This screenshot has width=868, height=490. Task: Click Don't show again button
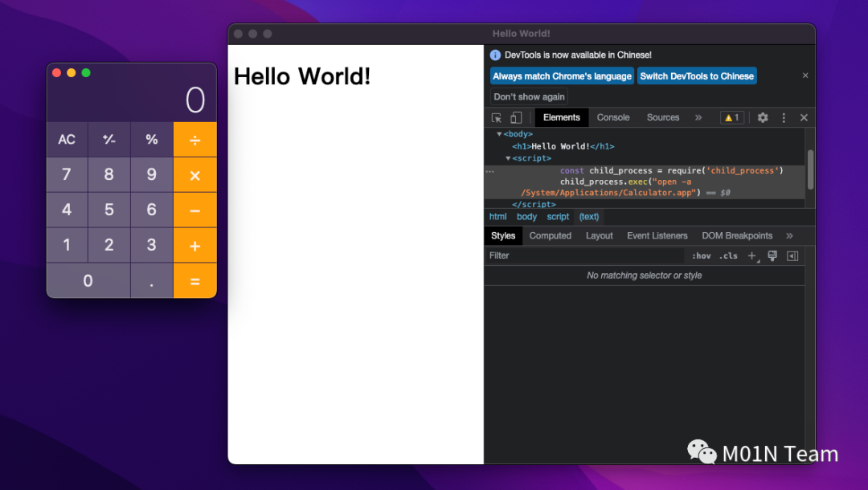pos(529,96)
